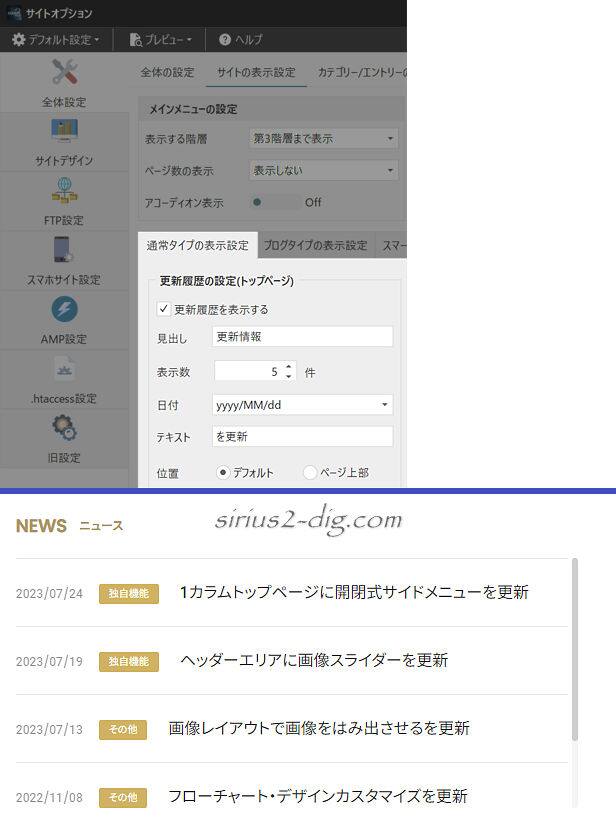
Task: Open the サイトデザイン monitor icon
Action: pos(64,131)
